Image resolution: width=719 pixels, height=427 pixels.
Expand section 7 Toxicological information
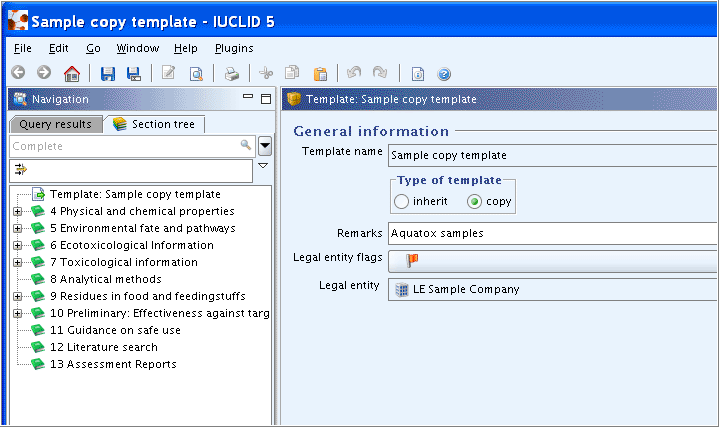[x=17, y=262]
